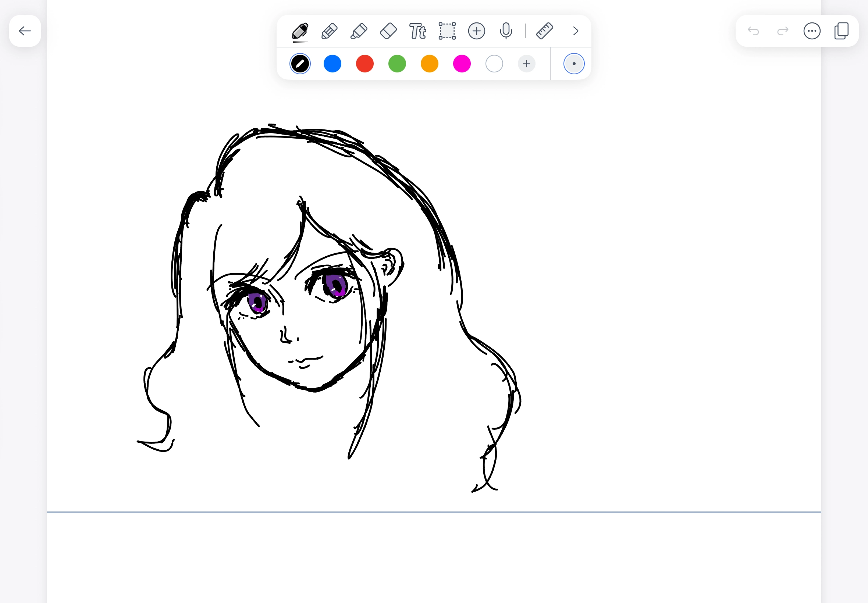Start audio recording with microphone
868x603 pixels.
506,31
